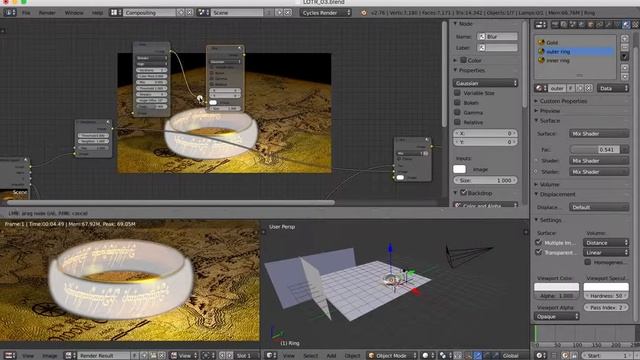
Task: Collapse the node Properties section
Action: [456, 70]
